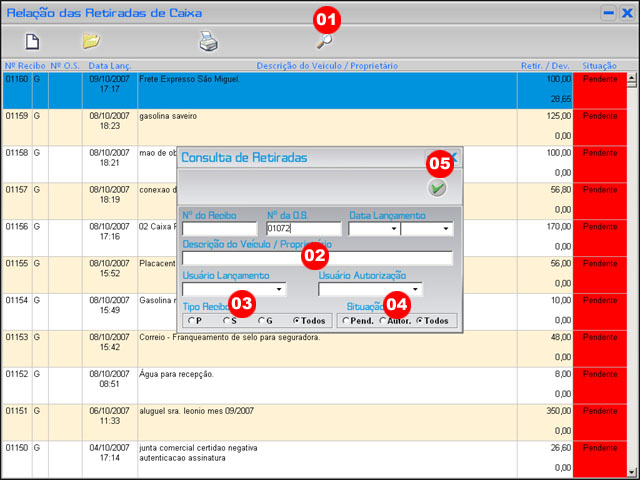The width and height of the screenshot is (640, 480).
Task: Click the Situação column header
Action: coord(600,65)
